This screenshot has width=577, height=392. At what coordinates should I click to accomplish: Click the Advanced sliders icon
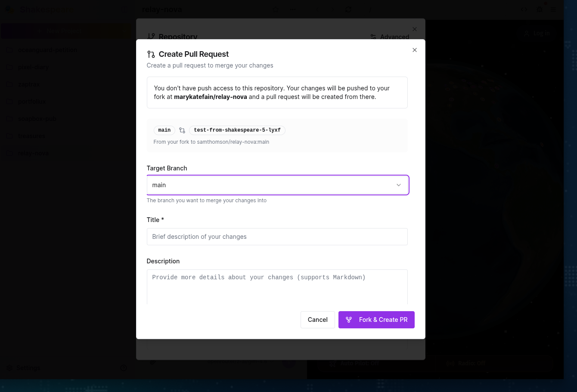pyautogui.click(x=373, y=37)
